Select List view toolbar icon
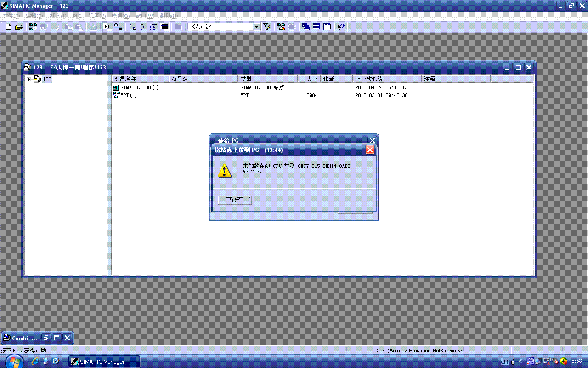This screenshot has width=588, height=368. click(153, 27)
